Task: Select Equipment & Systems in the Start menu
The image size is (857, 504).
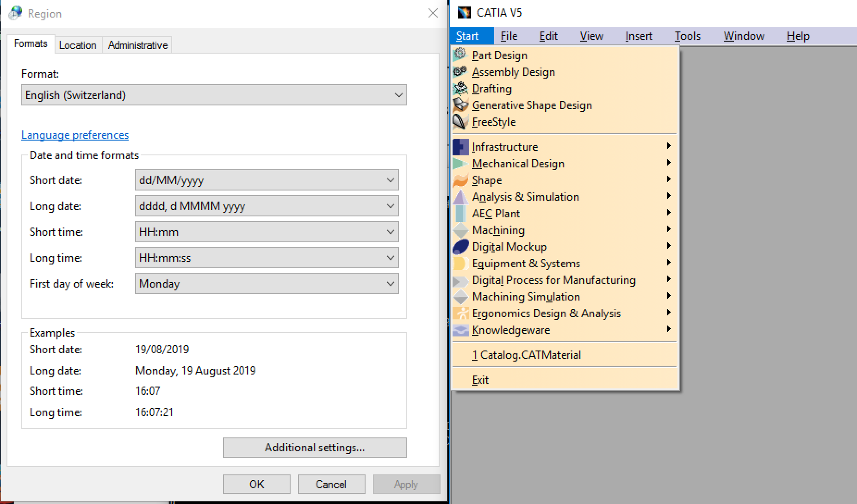Action: (526, 263)
